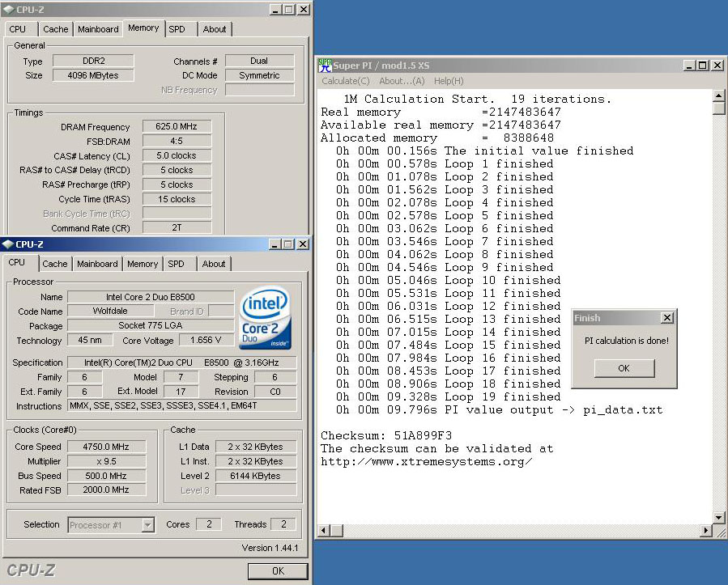
Task: Click the Rated FSB value 2000.0 MHz
Action: pyautogui.click(x=106, y=490)
